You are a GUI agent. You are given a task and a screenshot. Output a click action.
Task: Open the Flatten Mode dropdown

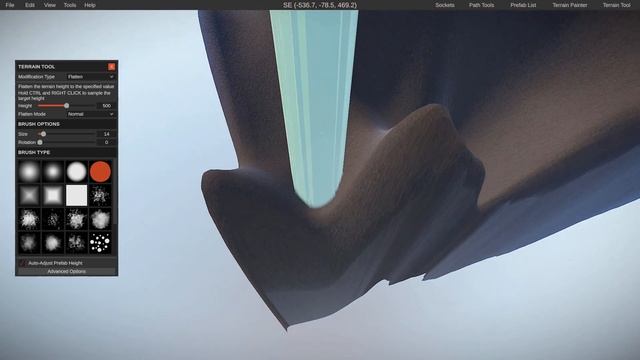[91, 114]
